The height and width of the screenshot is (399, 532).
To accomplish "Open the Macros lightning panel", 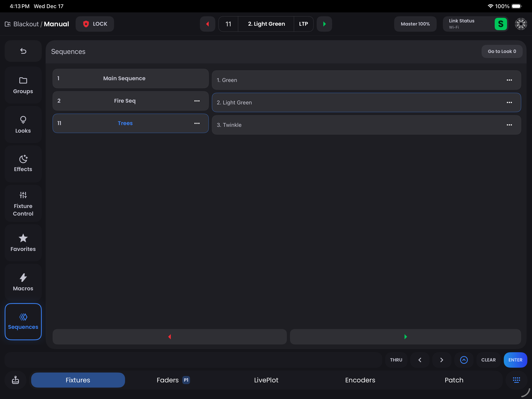I will [23, 282].
